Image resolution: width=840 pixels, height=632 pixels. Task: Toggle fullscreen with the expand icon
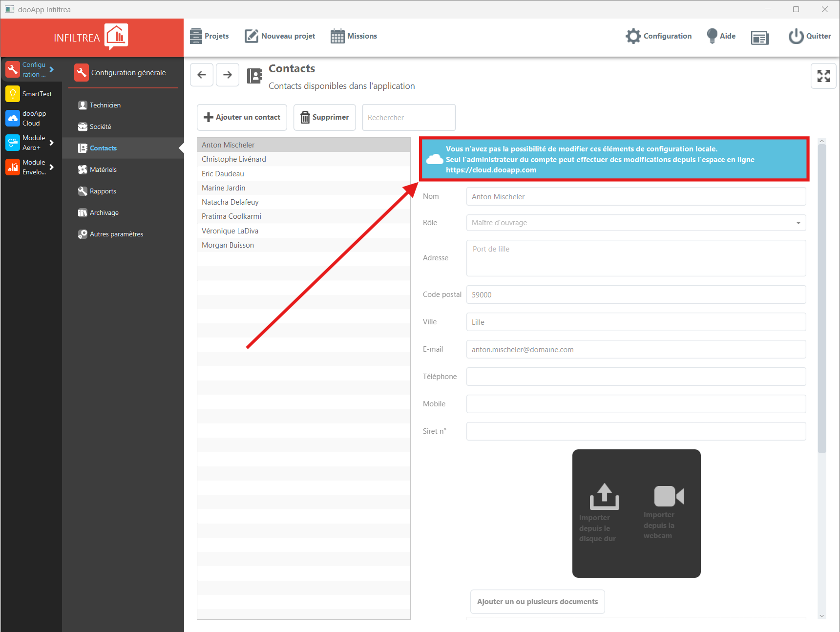pyautogui.click(x=823, y=76)
